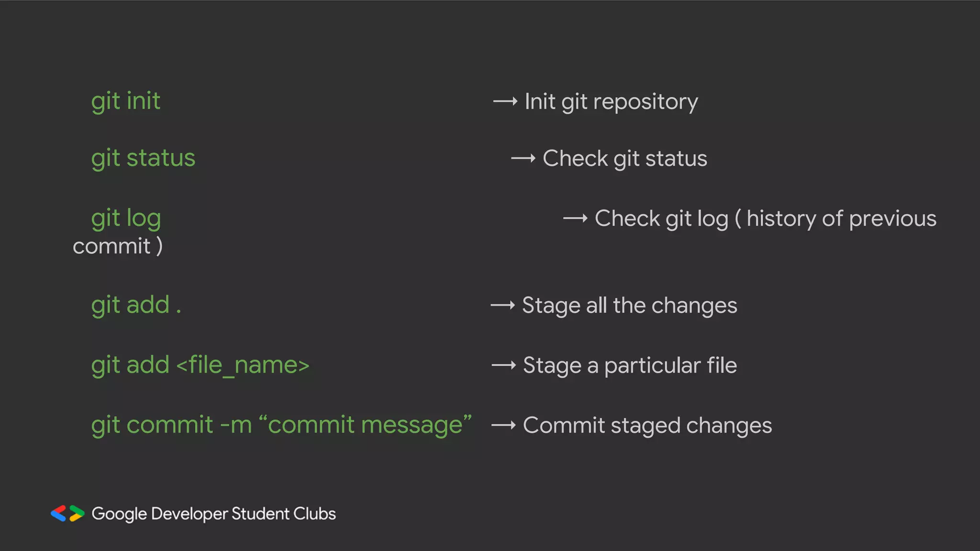980x551 pixels.
Task: Click the git commit -m command text
Action: (x=281, y=425)
